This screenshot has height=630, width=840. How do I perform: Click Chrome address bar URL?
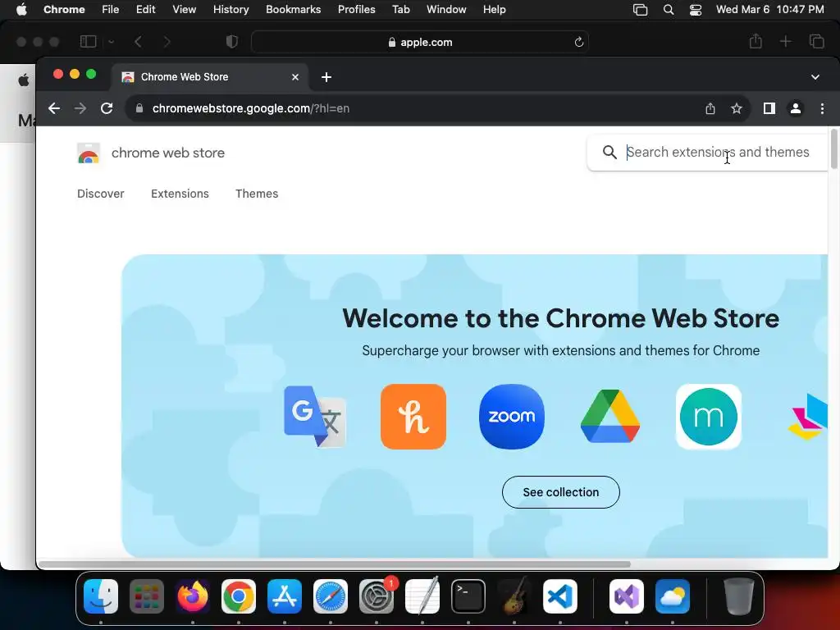(x=251, y=109)
